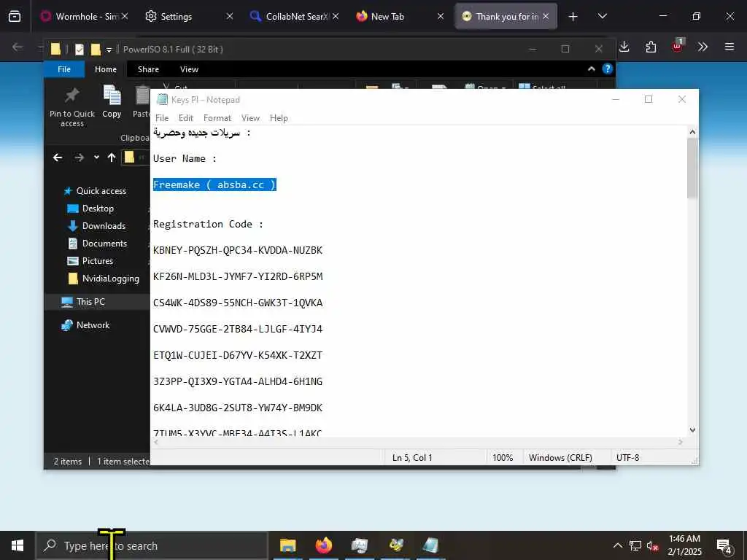Open the Windows Start menu
This screenshot has height=560, width=747.
click(18, 545)
